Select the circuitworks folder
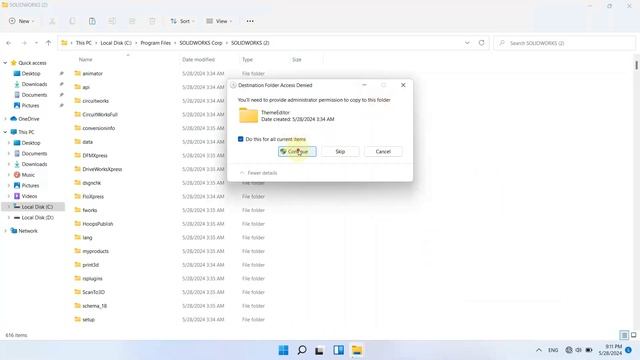This screenshot has width=640, height=360. [96, 101]
